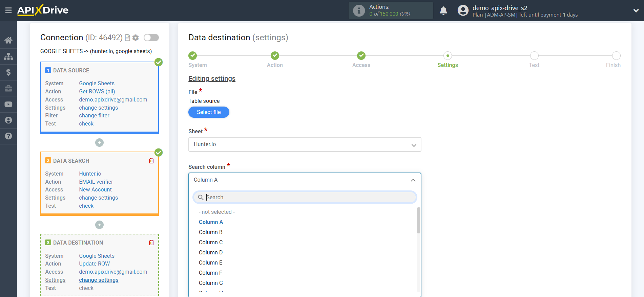Viewport: 644px width, 297px height.
Task: Click Data Search change settings link
Action: 98,198
